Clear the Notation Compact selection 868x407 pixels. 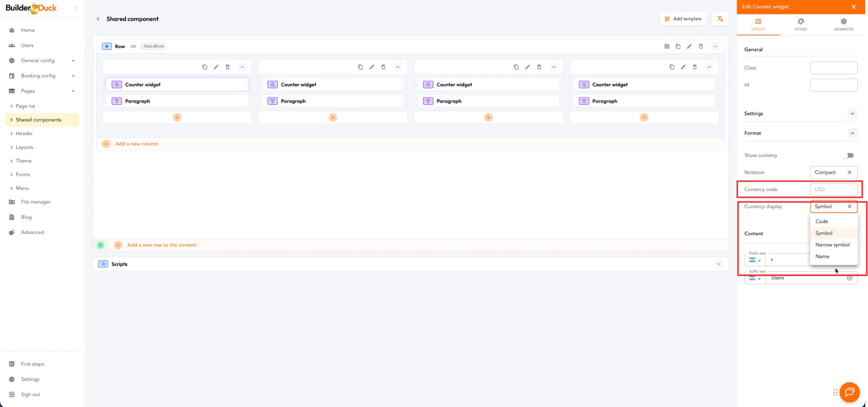tap(850, 173)
